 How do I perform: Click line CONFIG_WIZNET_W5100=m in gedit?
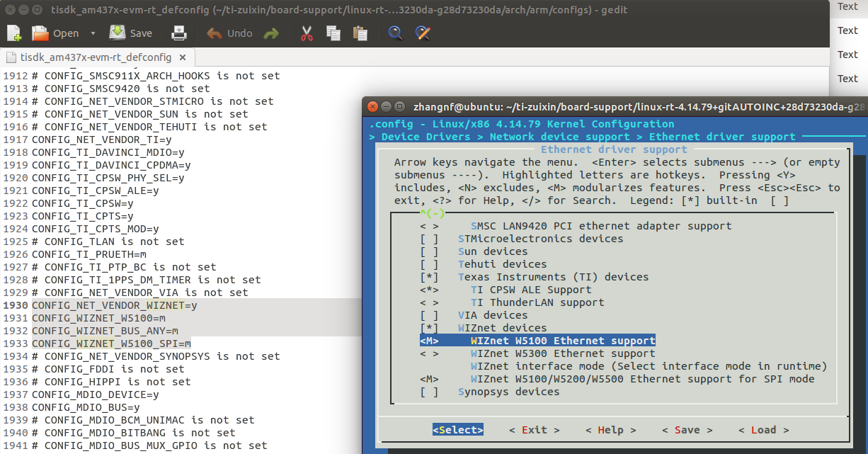tap(99, 318)
